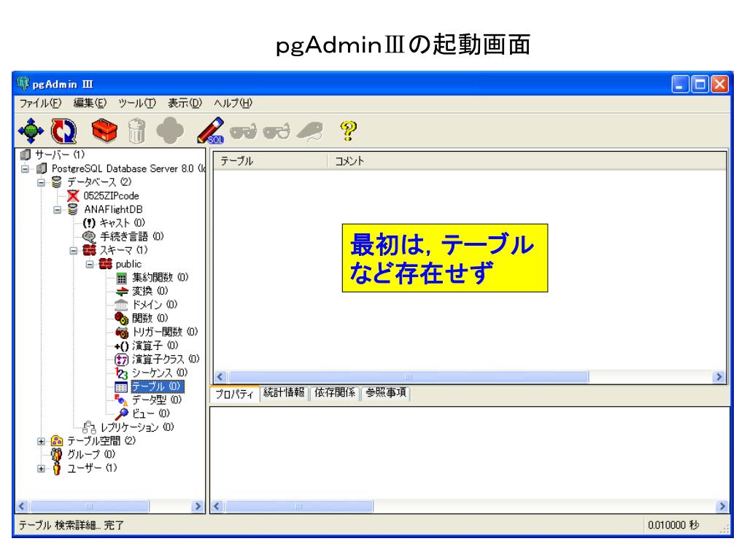Collapse the データベース (2) node

(x=42, y=182)
